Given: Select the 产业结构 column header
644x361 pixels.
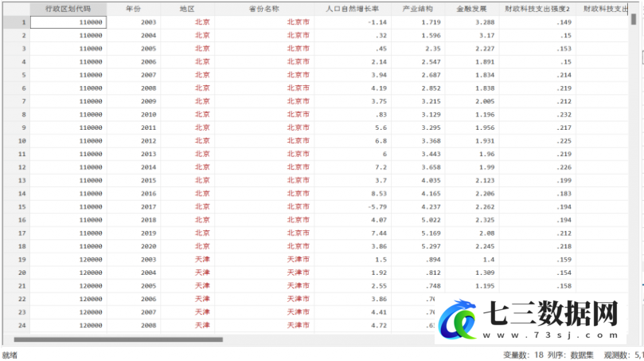Looking at the screenshot, I should [418, 9].
